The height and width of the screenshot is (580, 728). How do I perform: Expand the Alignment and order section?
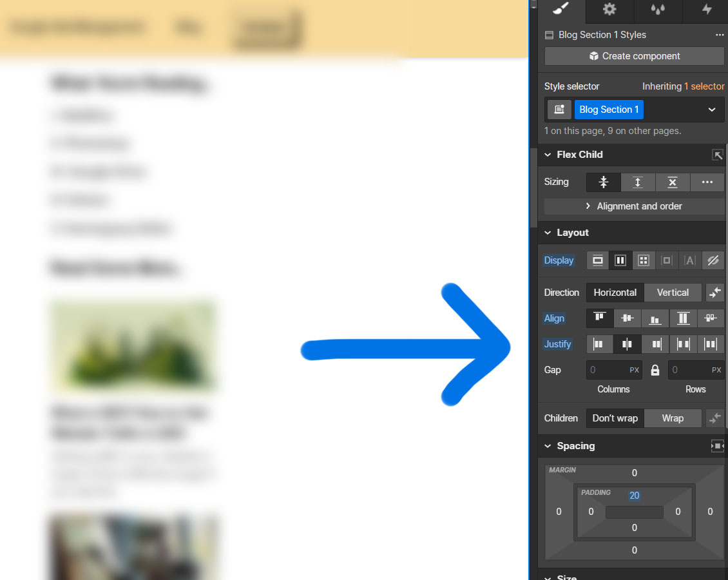(635, 206)
